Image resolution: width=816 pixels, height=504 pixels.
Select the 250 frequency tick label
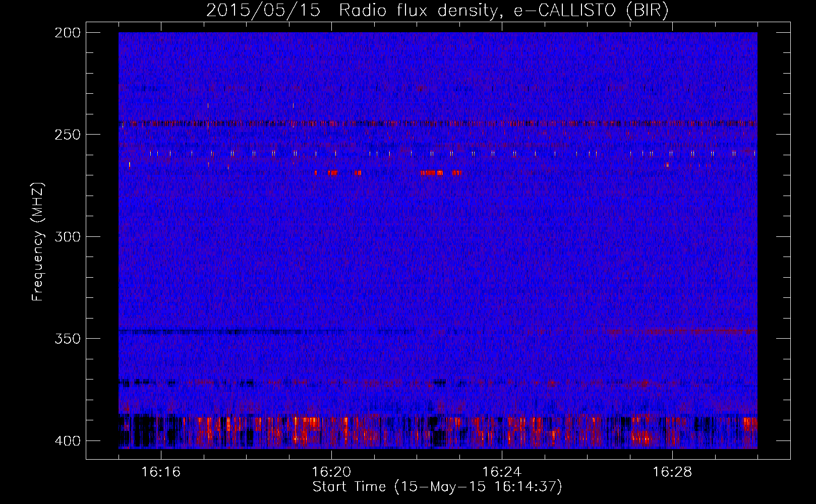tap(68, 135)
